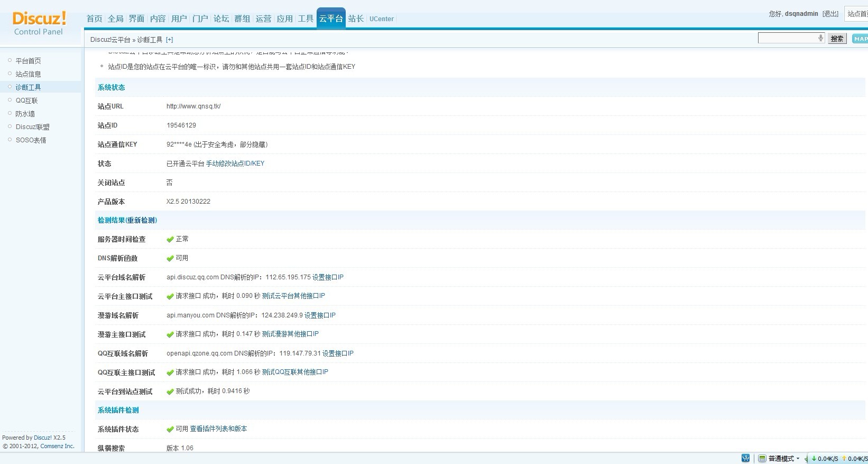This screenshot has width=868, height=464.
Task: Click the shopping cart icon in the status bar
Action: (x=745, y=458)
